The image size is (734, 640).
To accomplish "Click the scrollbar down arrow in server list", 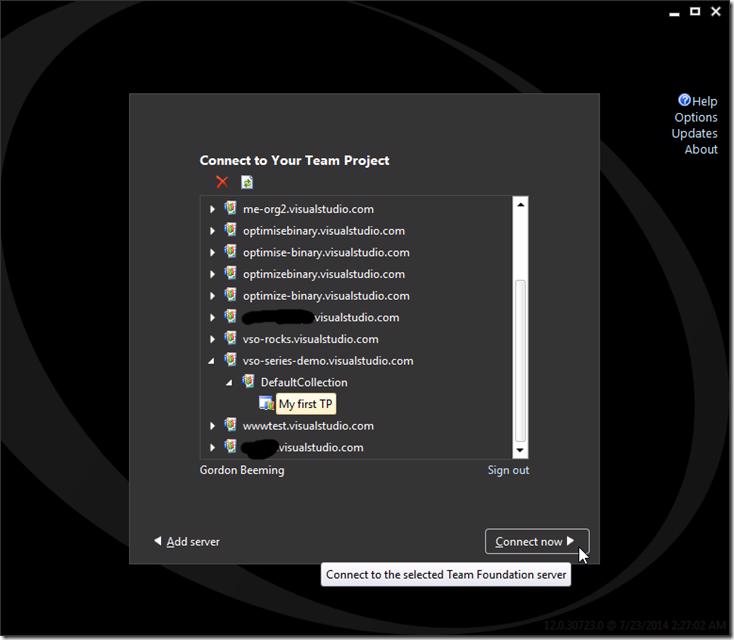I will [x=520, y=450].
